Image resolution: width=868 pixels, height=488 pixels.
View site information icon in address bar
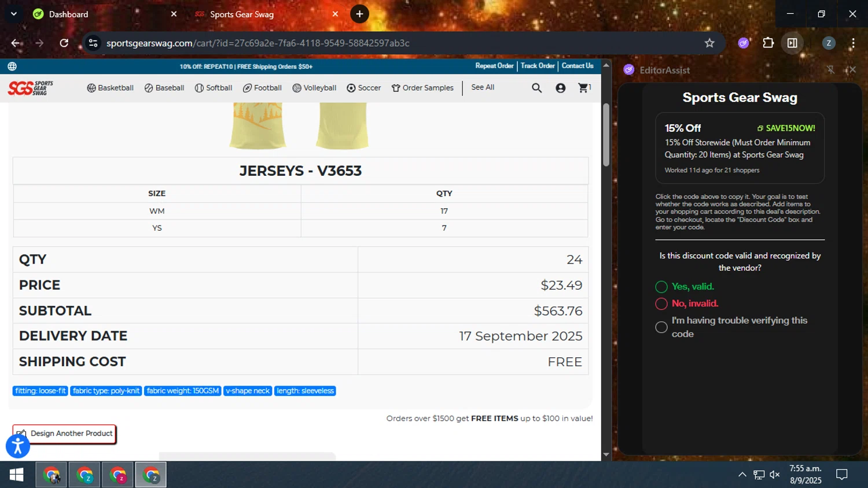pyautogui.click(x=93, y=43)
